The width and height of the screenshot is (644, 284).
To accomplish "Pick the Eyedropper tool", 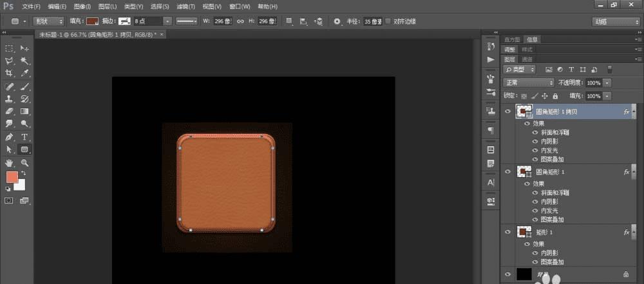I will (x=25, y=73).
